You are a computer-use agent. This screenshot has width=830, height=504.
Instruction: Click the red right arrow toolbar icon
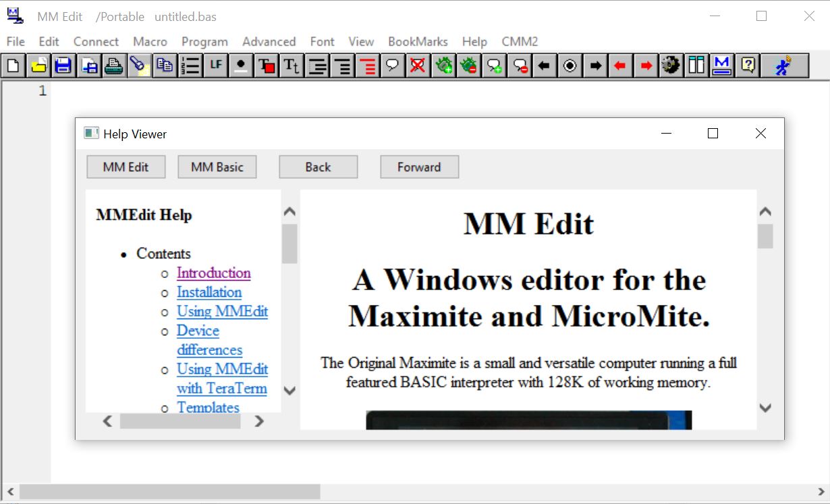(646, 65)
